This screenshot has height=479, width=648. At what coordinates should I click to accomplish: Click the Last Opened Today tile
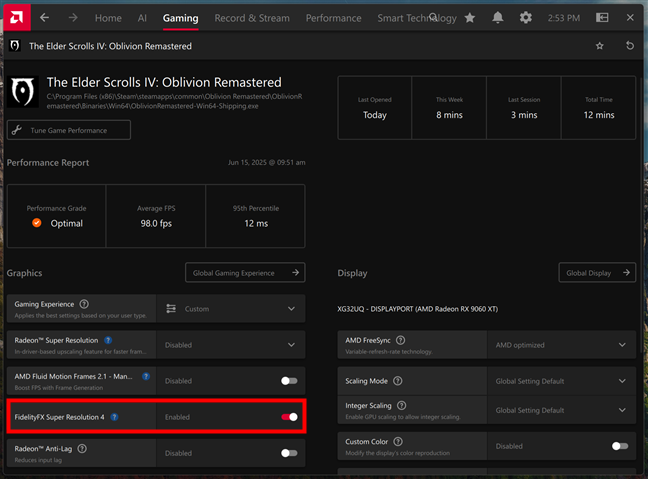375,108
